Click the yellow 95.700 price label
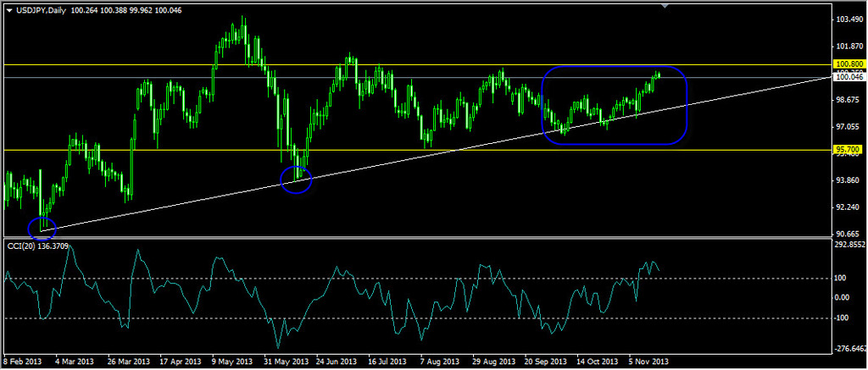The height and width of the screenshot is (370, 868). [848, 150]
